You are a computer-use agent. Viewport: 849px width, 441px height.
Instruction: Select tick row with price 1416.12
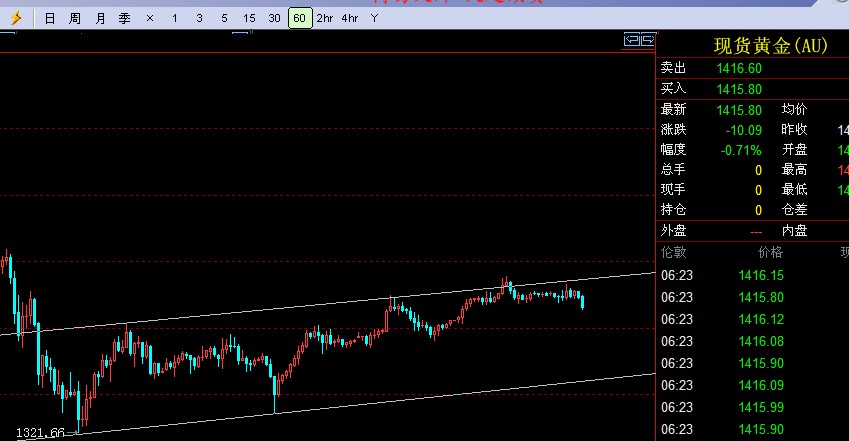[x=753, y=320]
